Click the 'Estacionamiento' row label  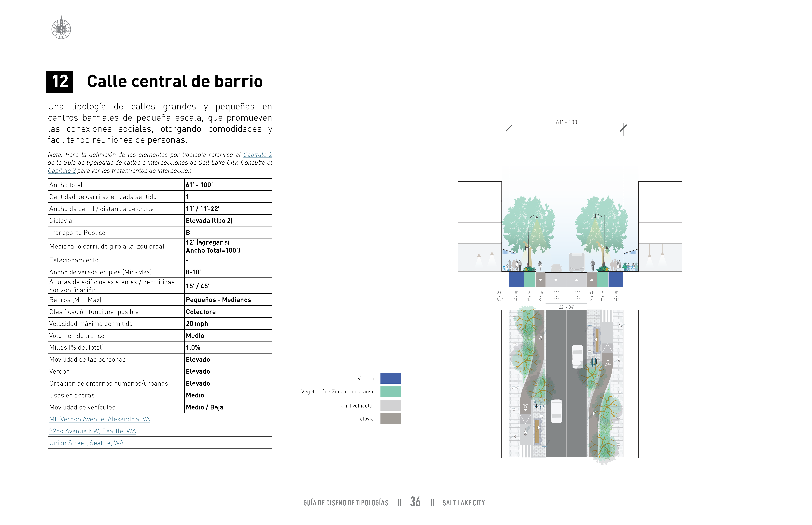click(x=74, y=261)
